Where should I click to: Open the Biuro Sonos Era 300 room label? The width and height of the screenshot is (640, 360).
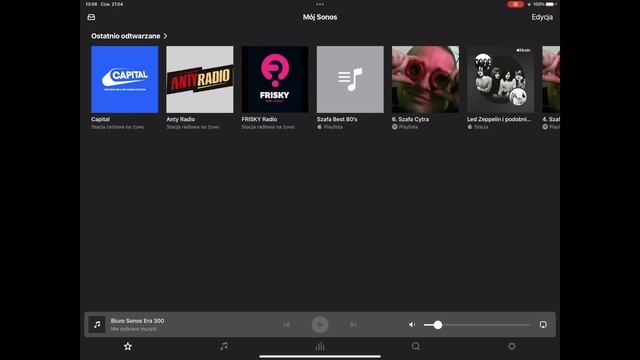click(x=137, y=321)
